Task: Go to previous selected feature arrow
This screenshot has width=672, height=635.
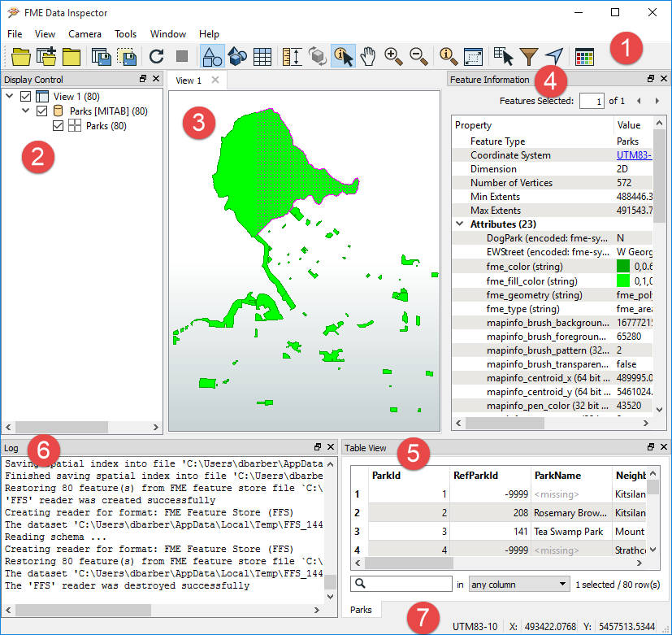Action: (639, 101)
